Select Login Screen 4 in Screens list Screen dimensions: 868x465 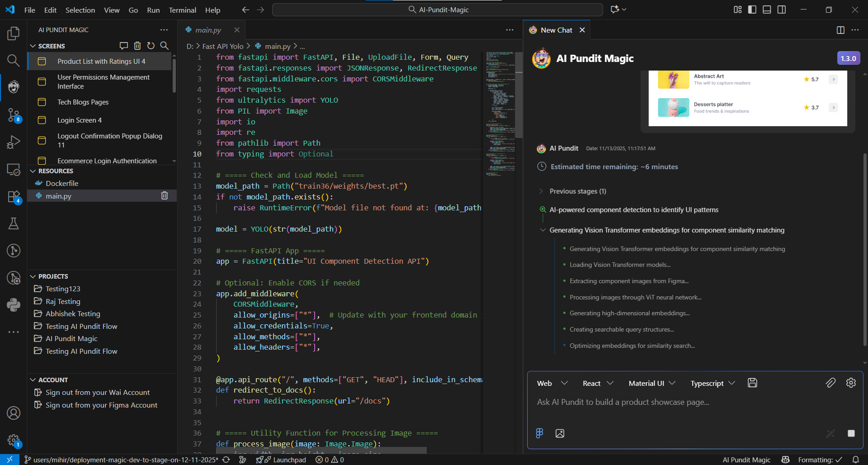pyautogui.click(x=80, y=120)
